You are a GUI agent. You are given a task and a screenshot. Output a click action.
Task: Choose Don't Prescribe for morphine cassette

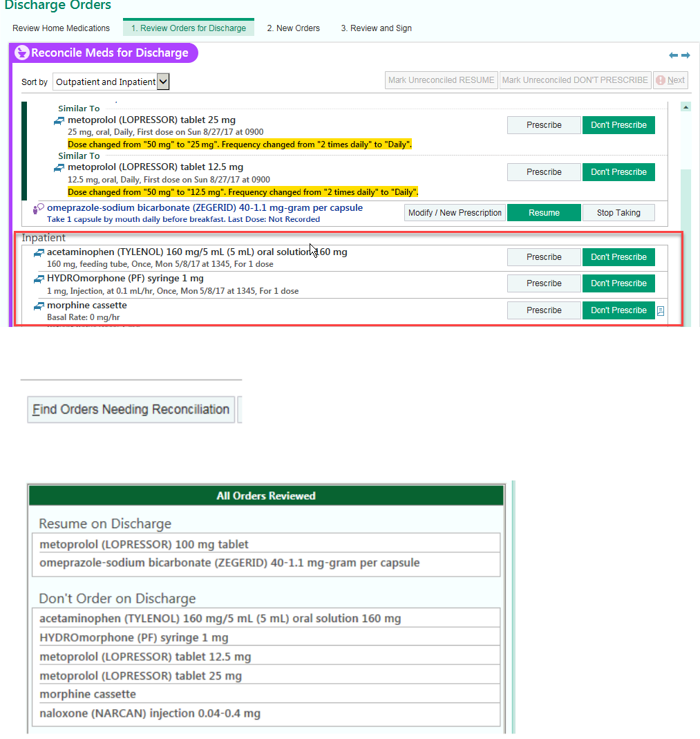point(618,310)
